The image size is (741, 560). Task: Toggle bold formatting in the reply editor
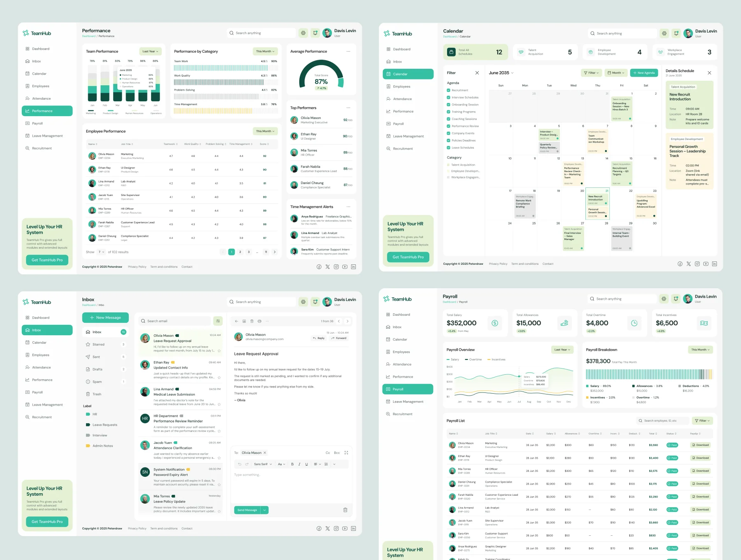(x=292, y=464)
